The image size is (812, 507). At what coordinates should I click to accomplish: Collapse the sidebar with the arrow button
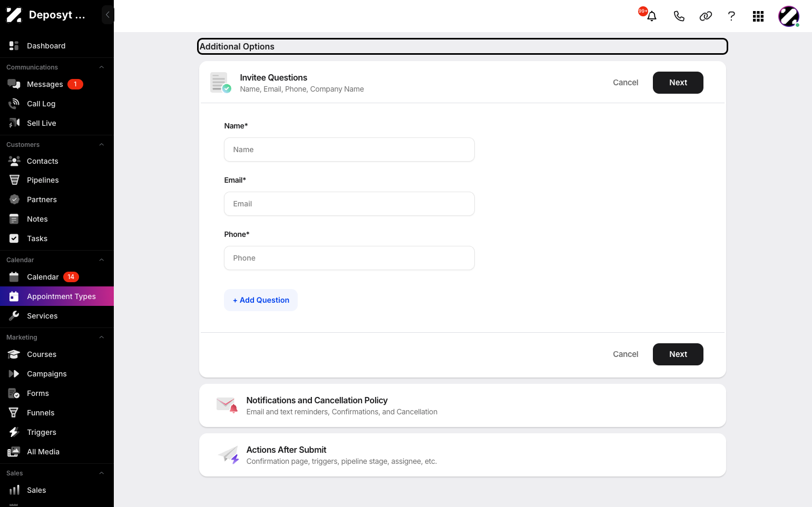[x=107, y=15]
